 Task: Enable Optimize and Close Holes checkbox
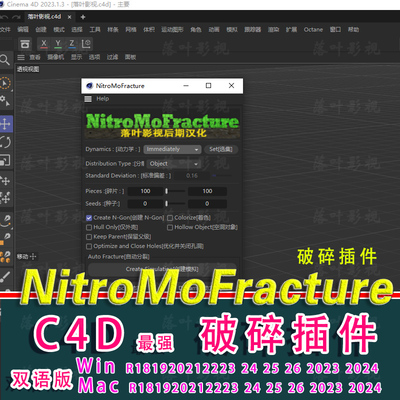89,247
